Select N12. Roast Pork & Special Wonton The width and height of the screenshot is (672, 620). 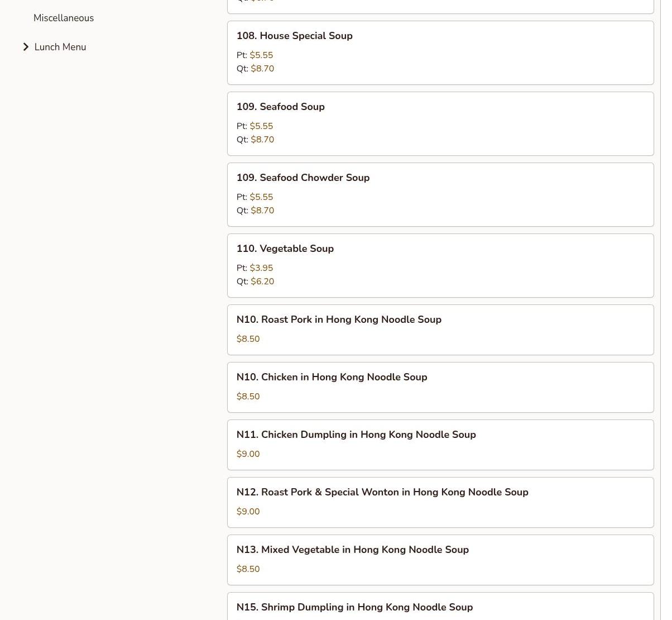click(382, 492)
